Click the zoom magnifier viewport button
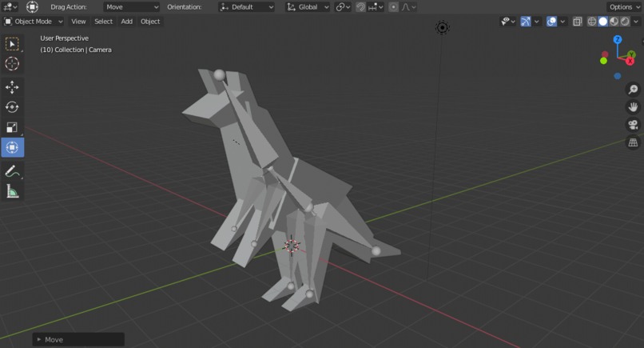Image resolution: width=644 pixels, height=348 pixels. pos(633,90)
